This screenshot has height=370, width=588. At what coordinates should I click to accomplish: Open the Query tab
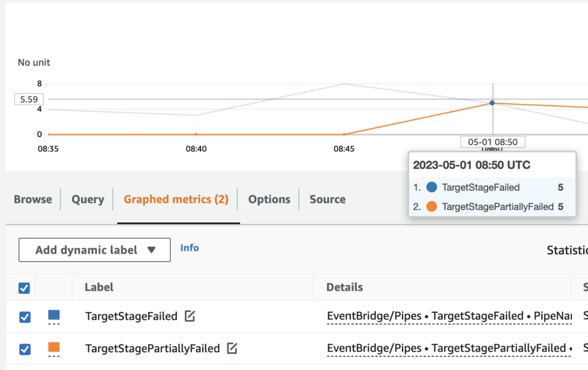pyautogui.click(x=88, y=199)
